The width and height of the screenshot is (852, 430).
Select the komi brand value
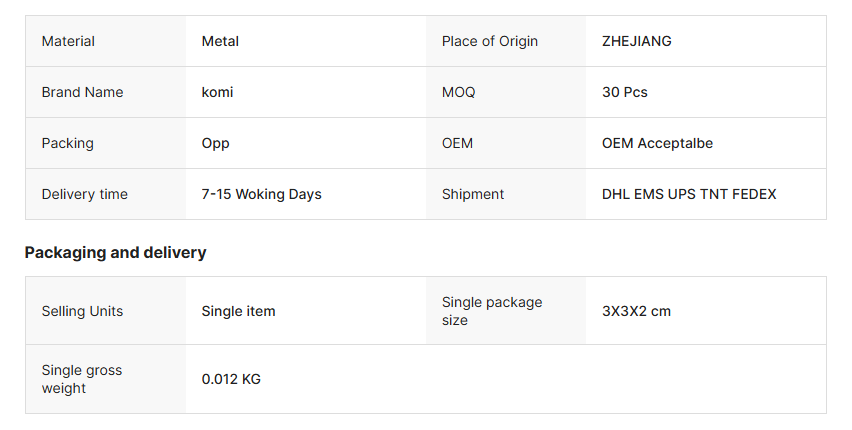217,92
